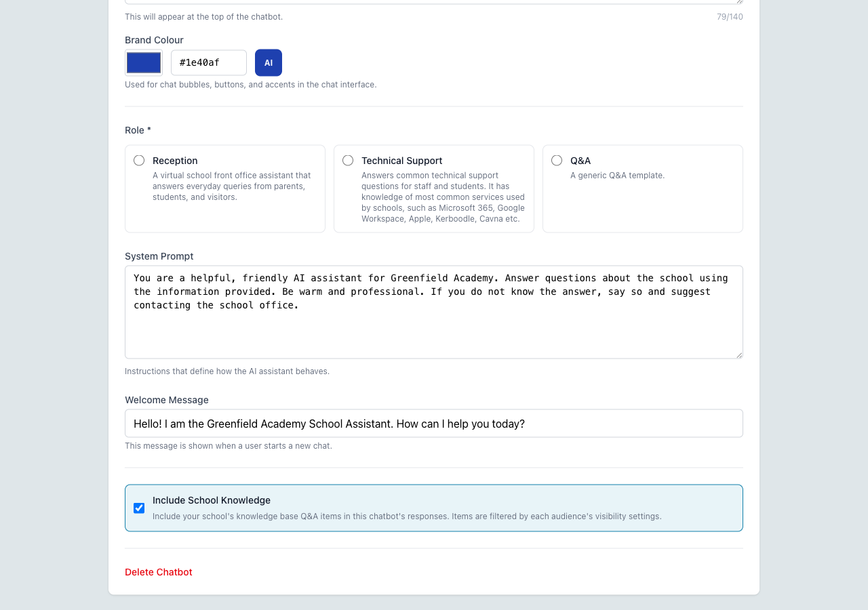Click the Role * field label

138,130
